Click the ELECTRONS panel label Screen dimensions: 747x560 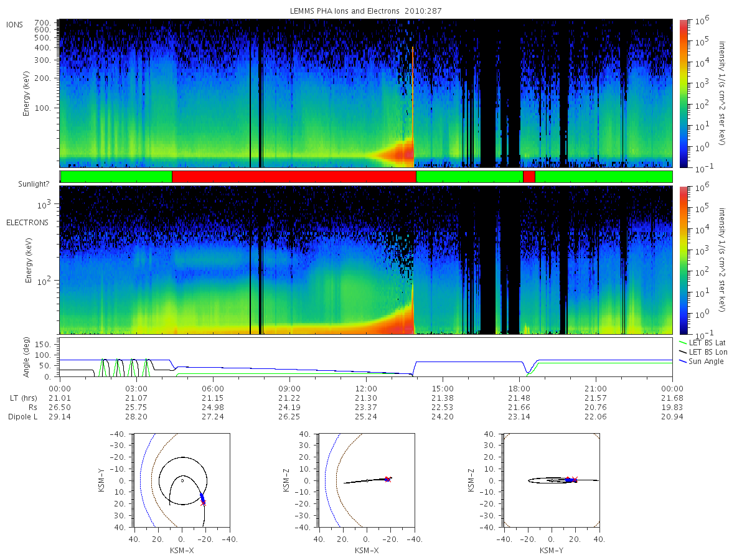click(27, 222)
